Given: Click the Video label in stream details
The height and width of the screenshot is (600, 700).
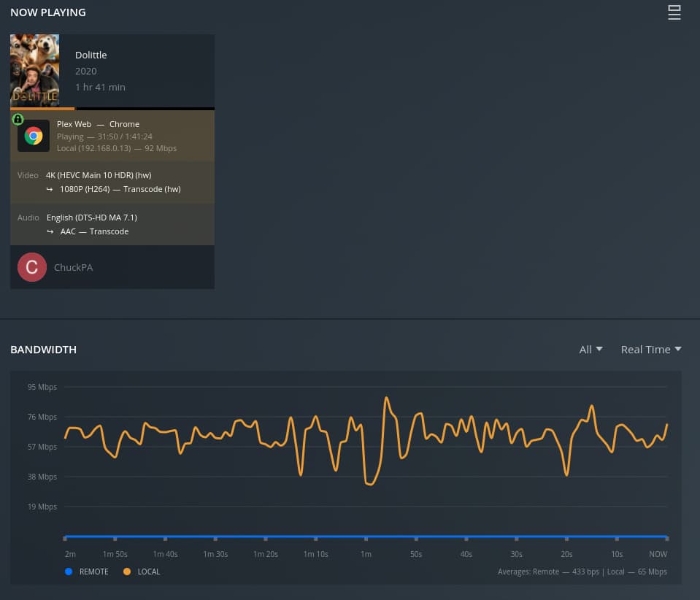Looking at the screenshot, I should point(28,175).
